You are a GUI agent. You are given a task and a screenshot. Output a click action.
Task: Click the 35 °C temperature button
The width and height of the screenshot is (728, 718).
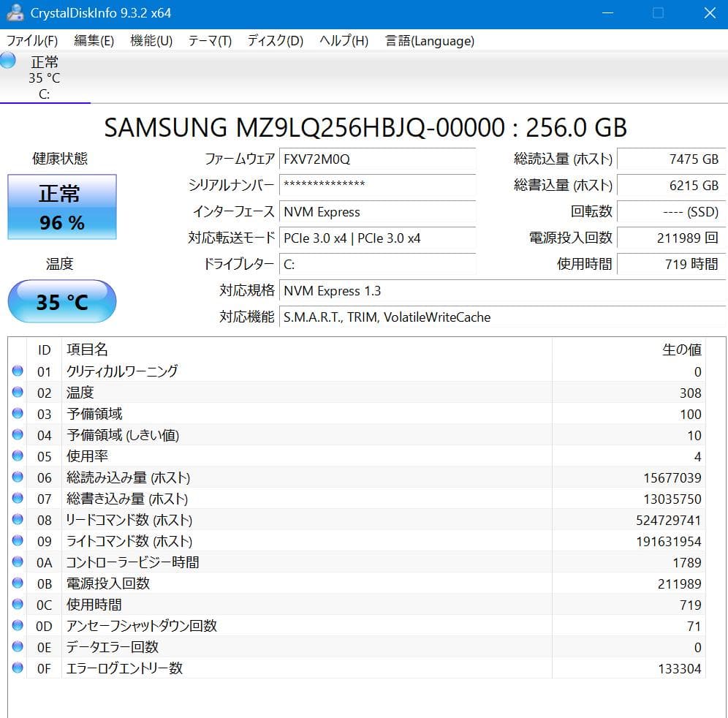pyautogui.click(x=61, y=301)
